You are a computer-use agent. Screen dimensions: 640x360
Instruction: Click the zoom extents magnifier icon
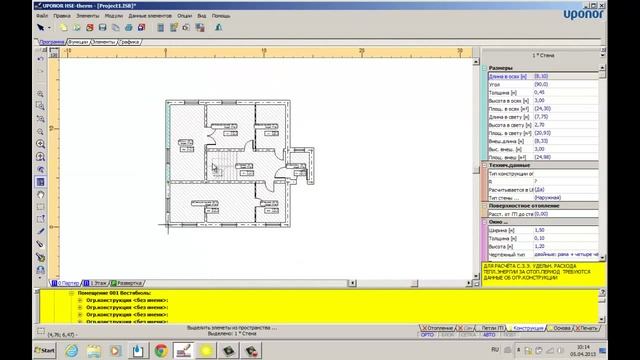(x=40, y=119)
